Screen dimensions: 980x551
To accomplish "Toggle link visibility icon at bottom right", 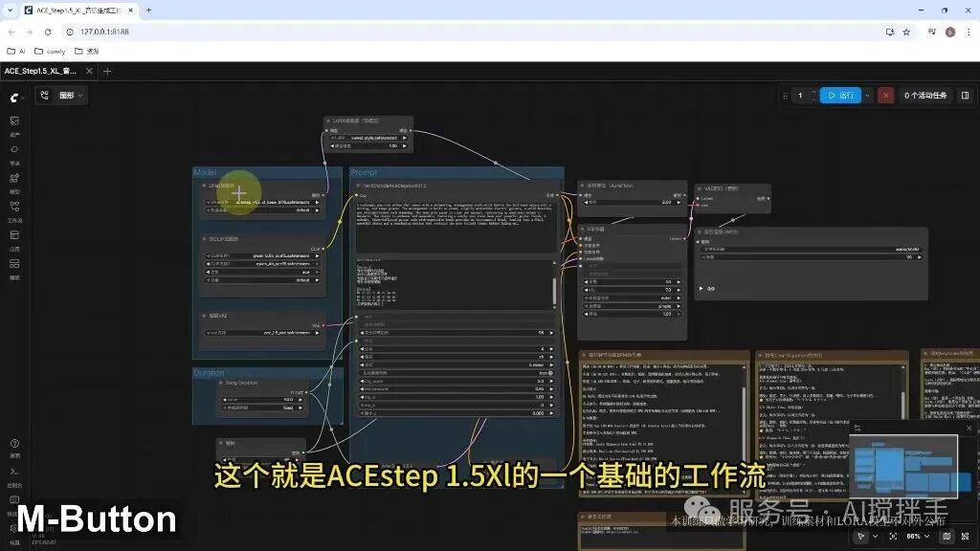I will (x=965, y=536).
